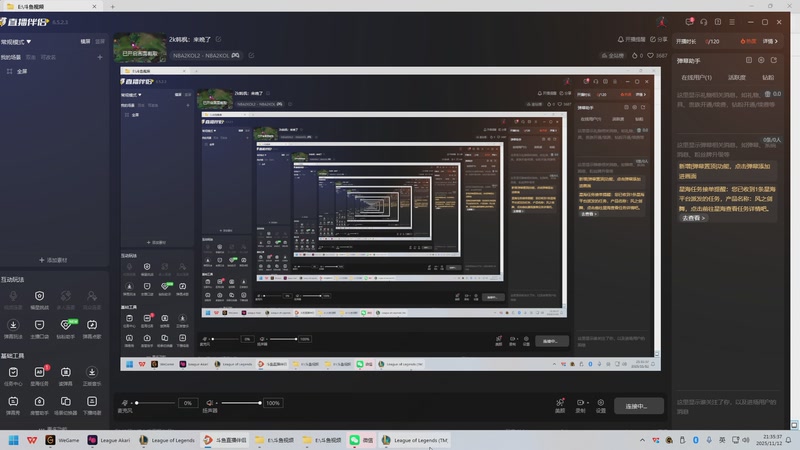This screenshot has width=800, height=450.
Task: Open 幅度挑战 shield icon tool
Action: (39, 299)
